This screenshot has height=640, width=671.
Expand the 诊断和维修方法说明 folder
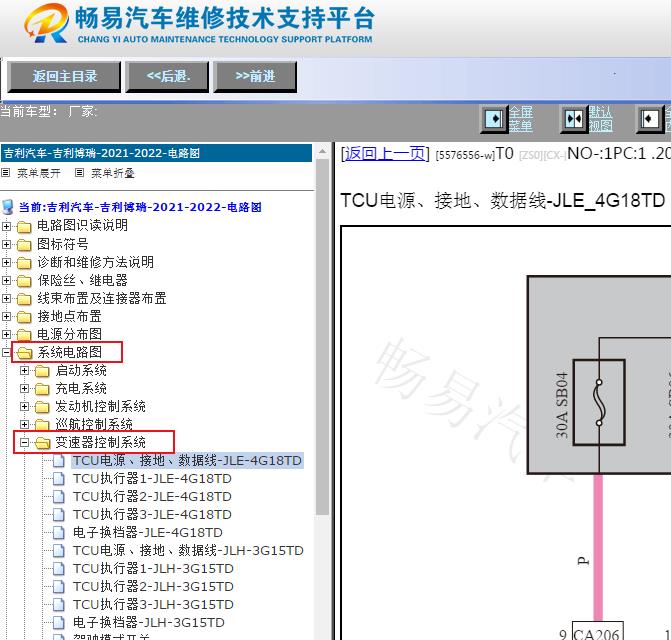coord(6,262)
